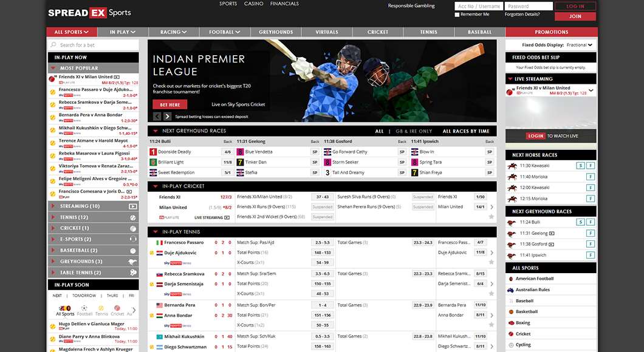Collapse the Live Streaming panel
The height and width of the screenshot is (352, 644).
point(510,79)
